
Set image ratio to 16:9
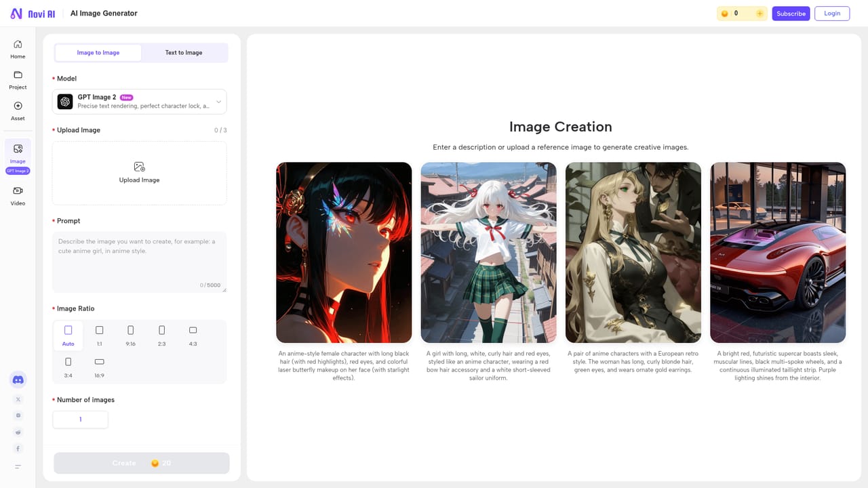tap(99, 367)
